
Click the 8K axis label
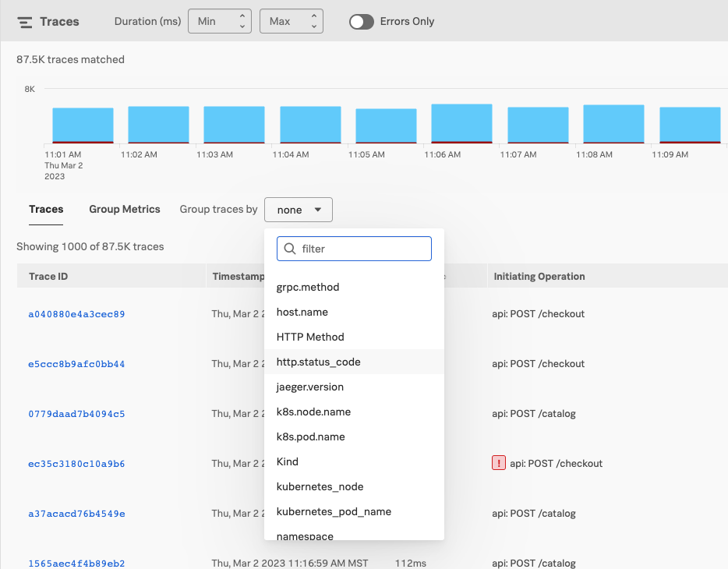coord(30,89)
